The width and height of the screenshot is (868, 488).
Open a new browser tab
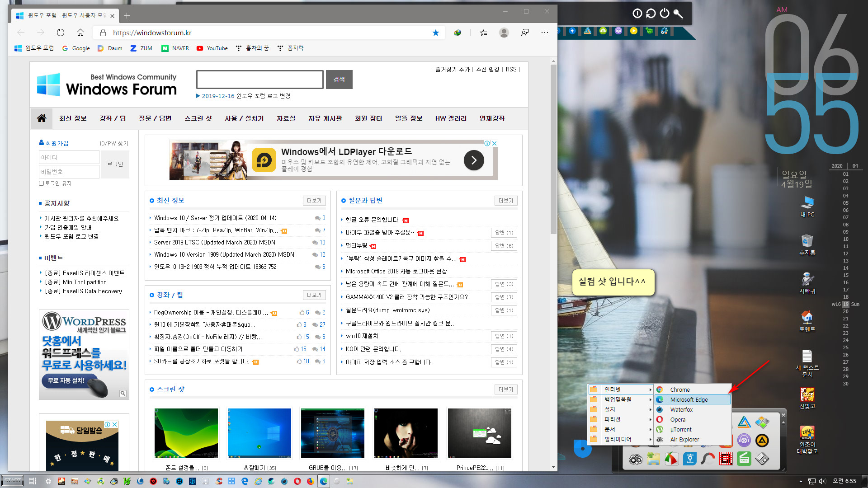coord(127,16)
